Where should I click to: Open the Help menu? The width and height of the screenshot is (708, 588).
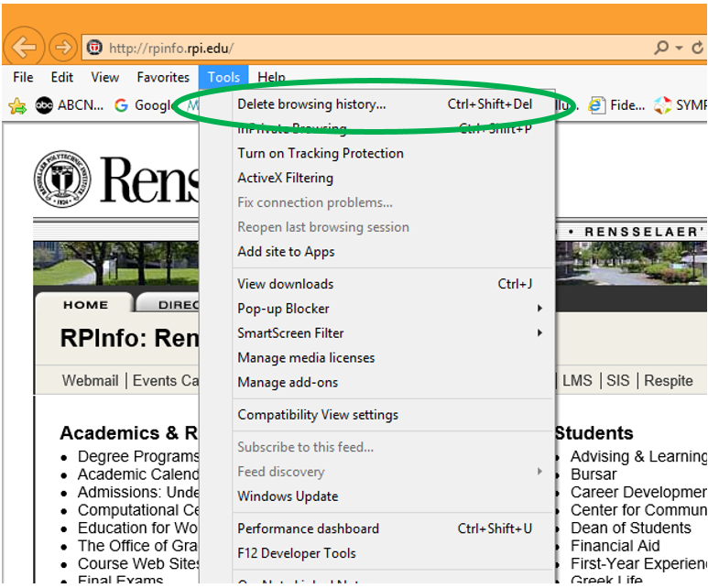click(271, 77)
